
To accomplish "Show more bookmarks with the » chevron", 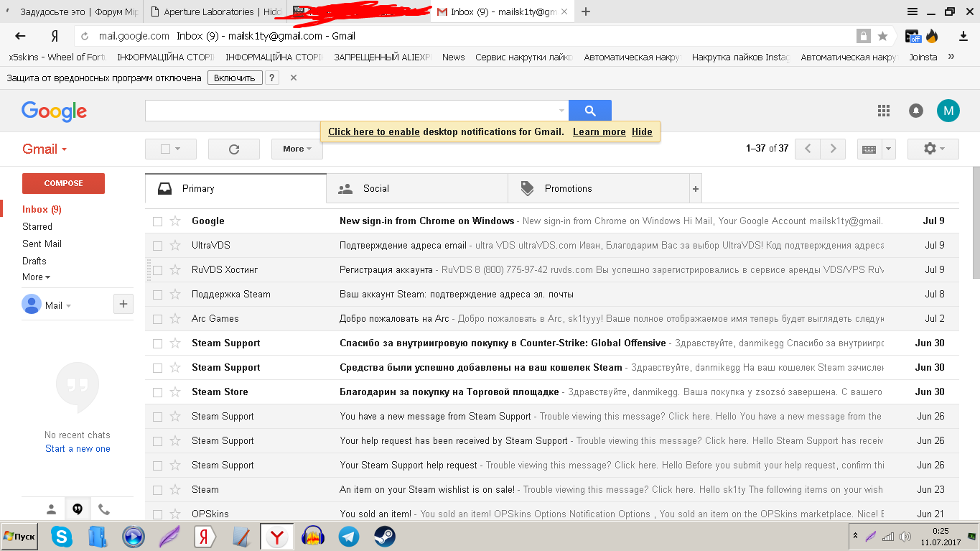I will [x=951, y=57].
